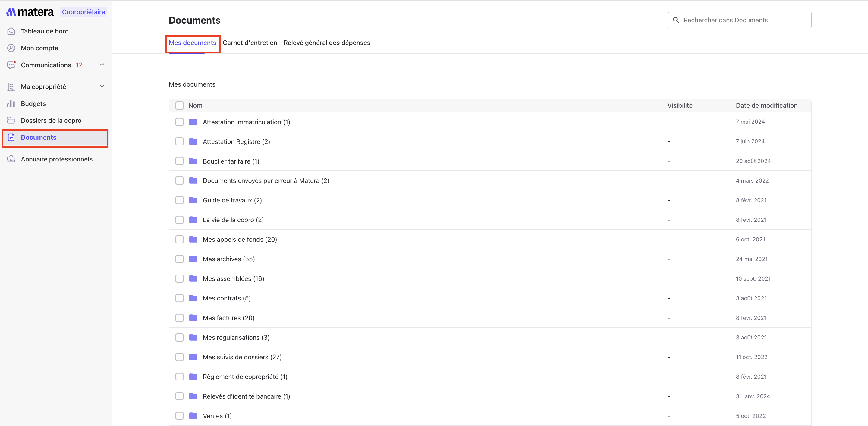Click the Matera logo icon
The image size is (868, 426).
coord(11,12)
